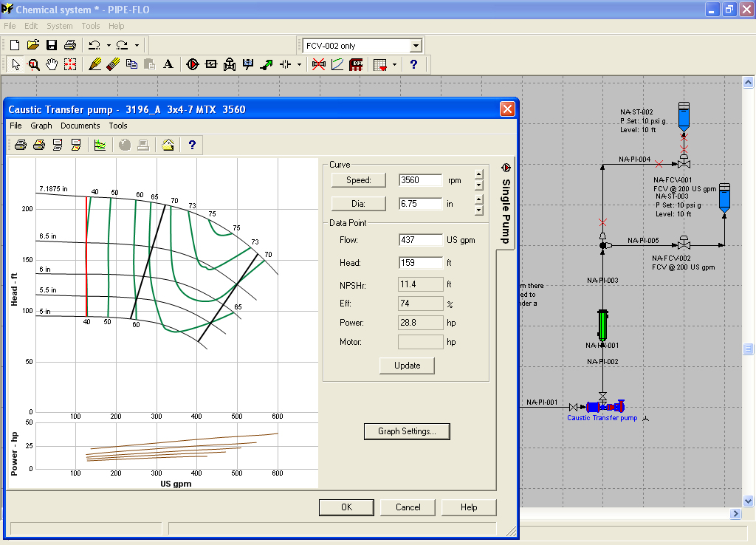Decrease speed with the down stepper arrow
Viewport: 756px width, 545px height.
pos(478,185)
